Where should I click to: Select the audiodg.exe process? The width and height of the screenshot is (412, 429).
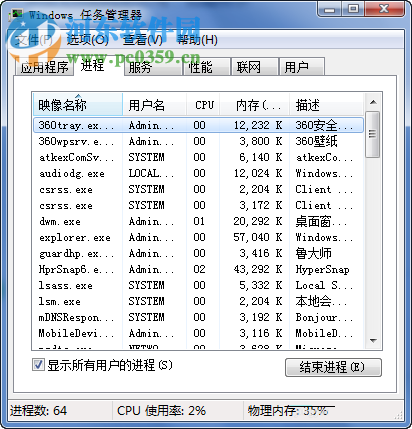(x=198, y=173)
